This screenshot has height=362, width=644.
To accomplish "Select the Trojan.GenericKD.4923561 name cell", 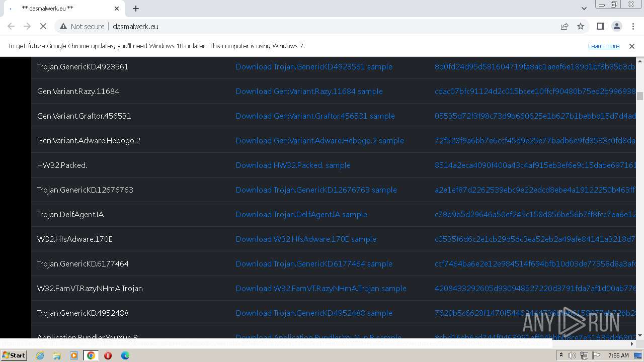I will (x=83, y=66).
